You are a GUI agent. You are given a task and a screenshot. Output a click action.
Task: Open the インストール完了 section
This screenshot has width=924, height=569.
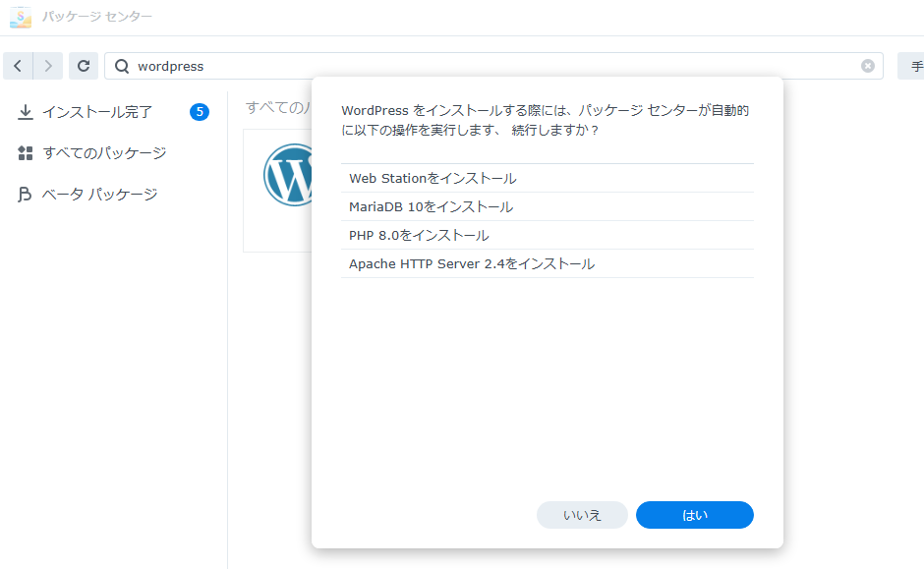coord(113,112)
